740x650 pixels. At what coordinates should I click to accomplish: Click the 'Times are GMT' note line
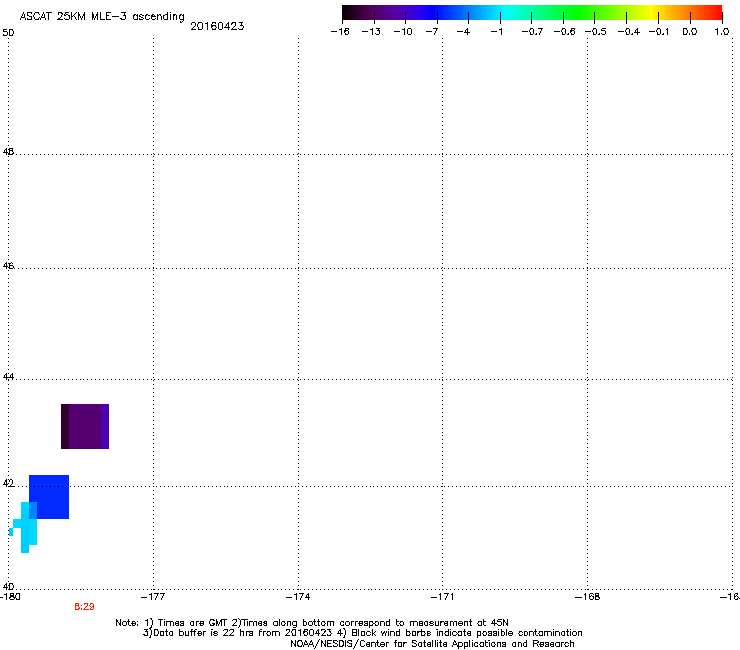(x=312, y=623)
